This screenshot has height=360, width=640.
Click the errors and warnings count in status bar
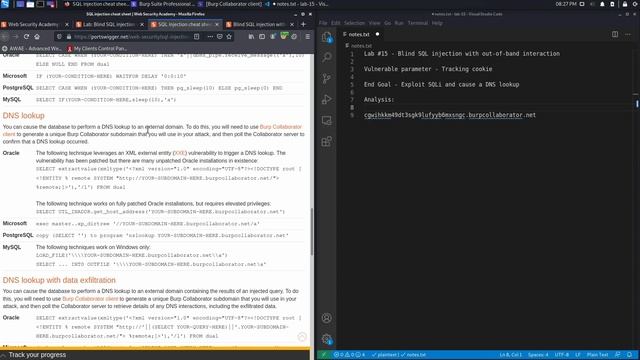click(349, 355)
